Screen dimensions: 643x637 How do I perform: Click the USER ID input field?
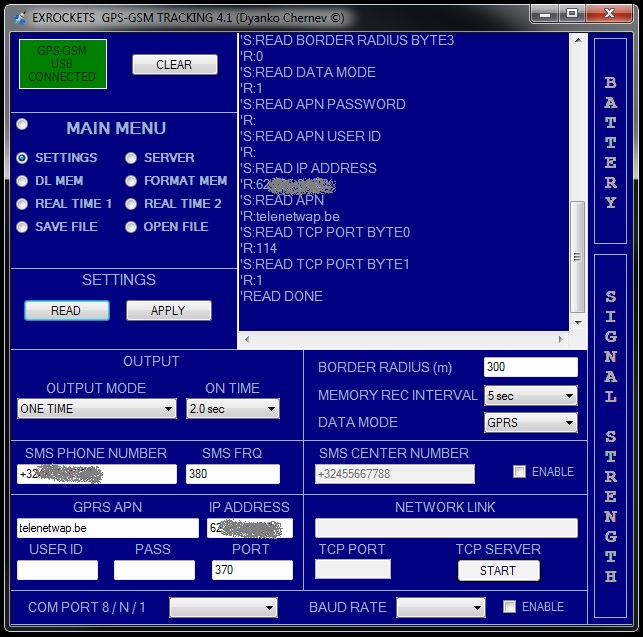pos(57,570)
